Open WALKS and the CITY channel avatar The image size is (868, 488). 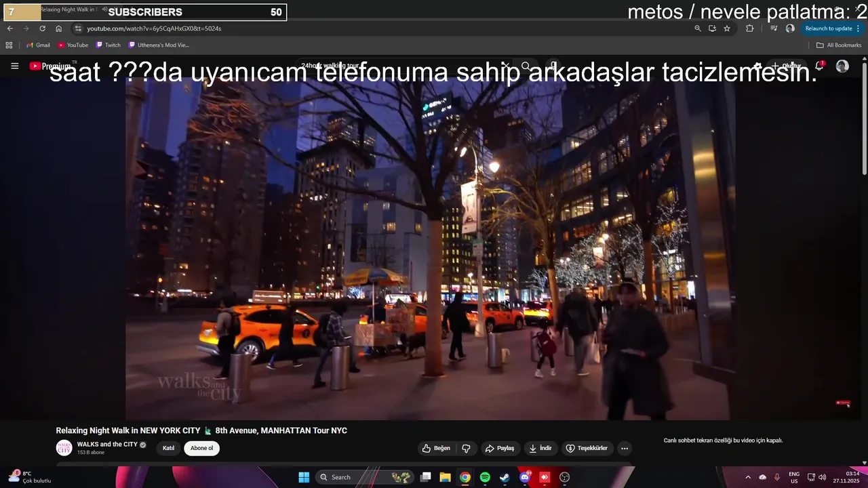64,448
